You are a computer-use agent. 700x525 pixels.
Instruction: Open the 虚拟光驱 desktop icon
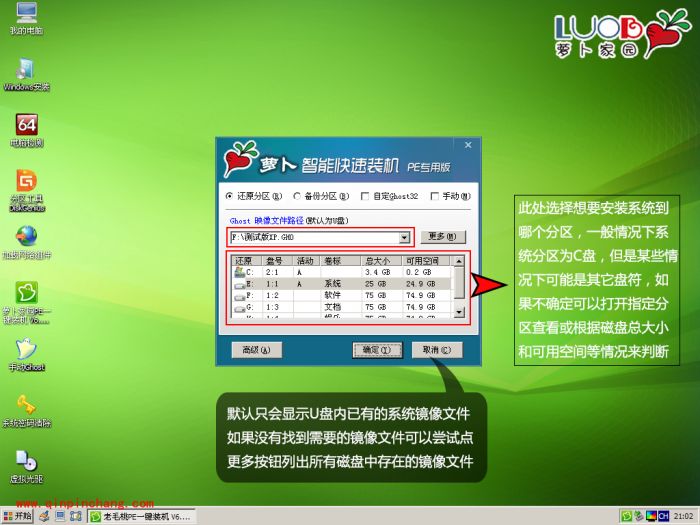point(26,467)
